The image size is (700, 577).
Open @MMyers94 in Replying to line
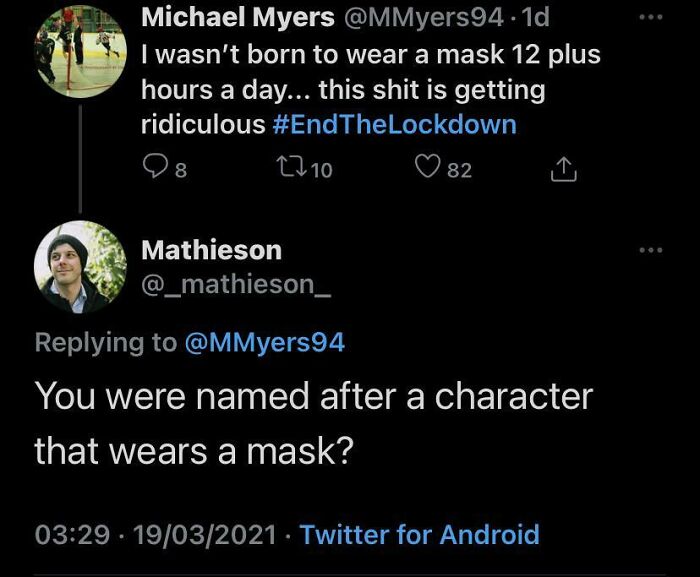pos(264,342)
